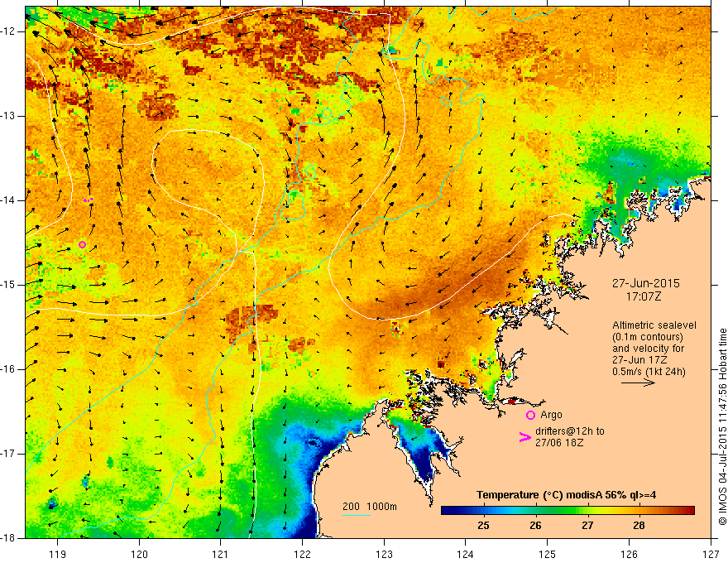The width and height of the screenshot is (728, 563).
Task: Click the 127 longitude axis label
Action: pyautogui.click(x=711, y=554)
